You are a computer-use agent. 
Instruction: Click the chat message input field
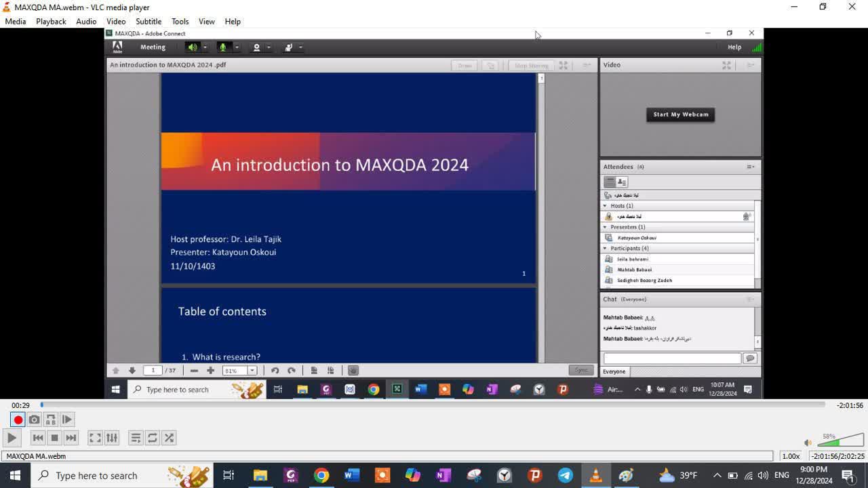point(672,358)
